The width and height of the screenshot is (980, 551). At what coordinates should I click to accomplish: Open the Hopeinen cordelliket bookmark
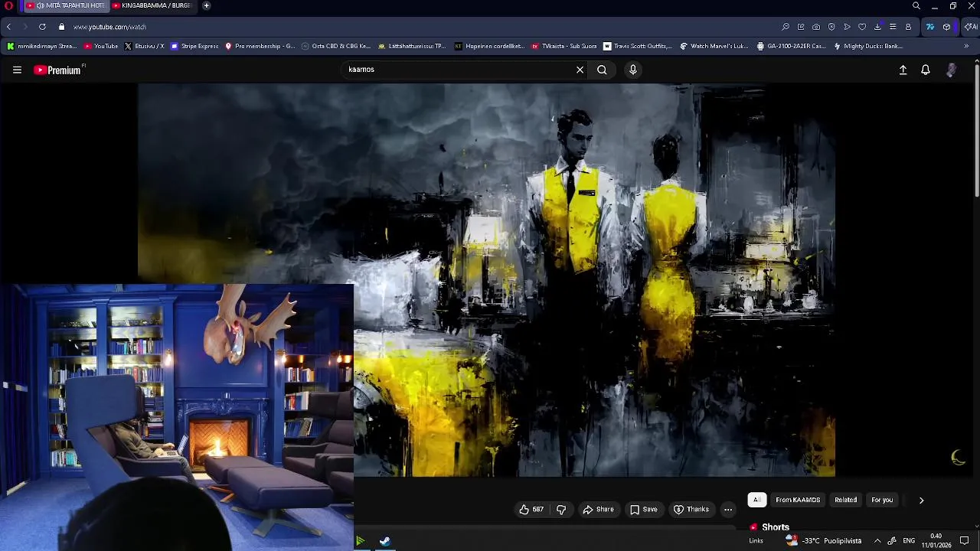tap(489, 46)
